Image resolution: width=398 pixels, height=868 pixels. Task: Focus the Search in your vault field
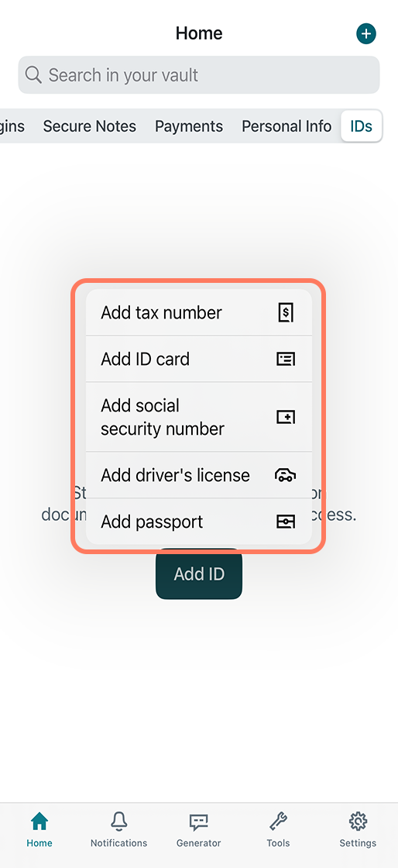pyautogui.click(x=199, y=74)
